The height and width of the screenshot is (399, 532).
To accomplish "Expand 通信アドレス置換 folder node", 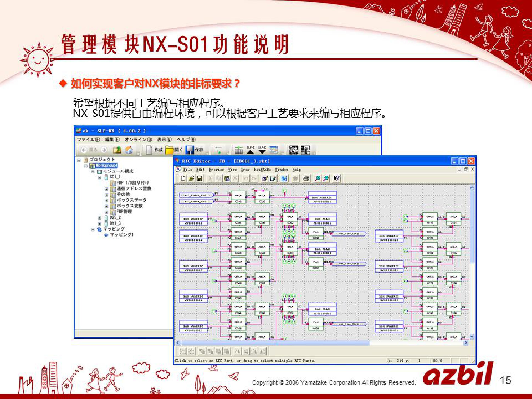I will tap(106, 189).
